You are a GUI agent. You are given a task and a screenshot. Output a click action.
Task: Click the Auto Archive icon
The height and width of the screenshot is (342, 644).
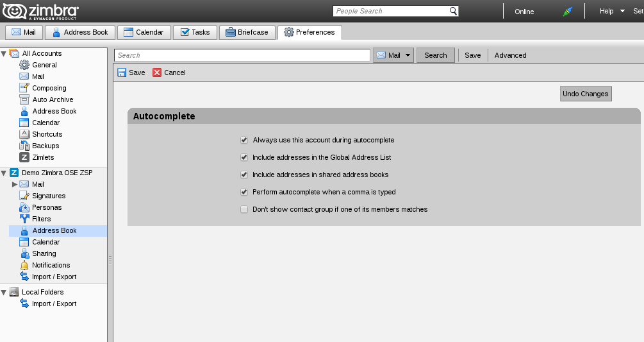24,99
